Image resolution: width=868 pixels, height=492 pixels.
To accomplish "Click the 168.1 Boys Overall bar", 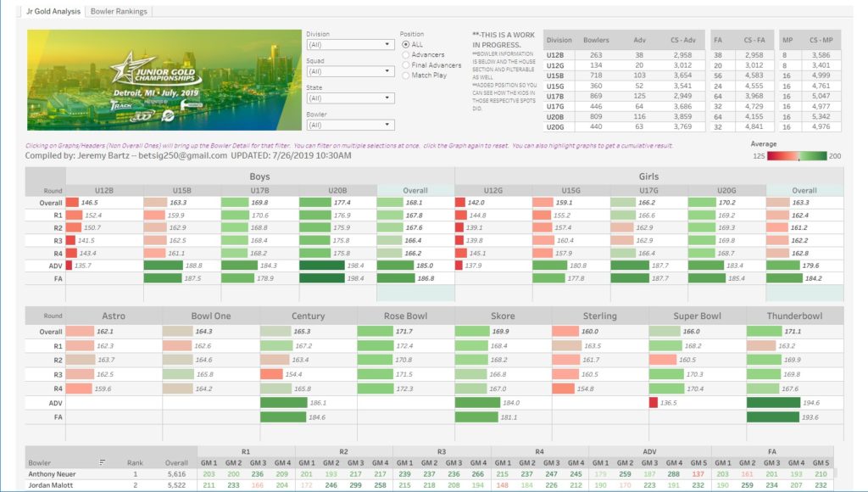I will [x=390, y=203].
